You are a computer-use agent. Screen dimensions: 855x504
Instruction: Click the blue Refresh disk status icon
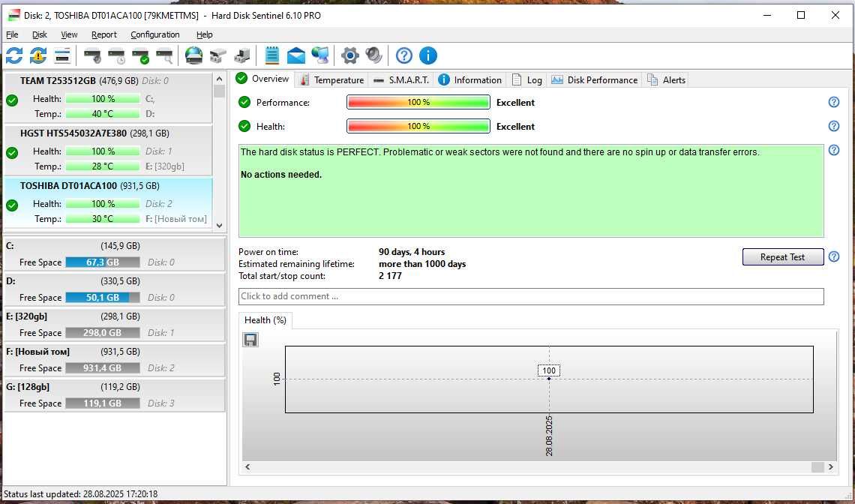point(14,55)
